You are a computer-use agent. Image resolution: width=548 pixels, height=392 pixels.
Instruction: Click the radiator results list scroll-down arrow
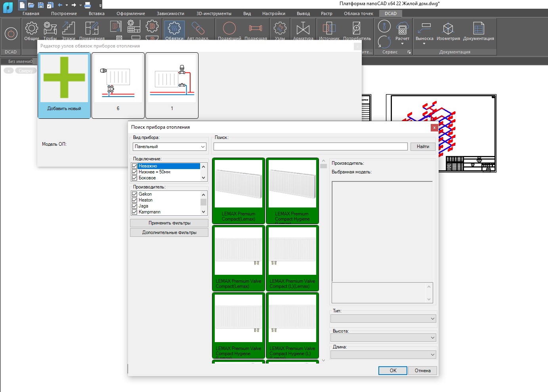323,360
